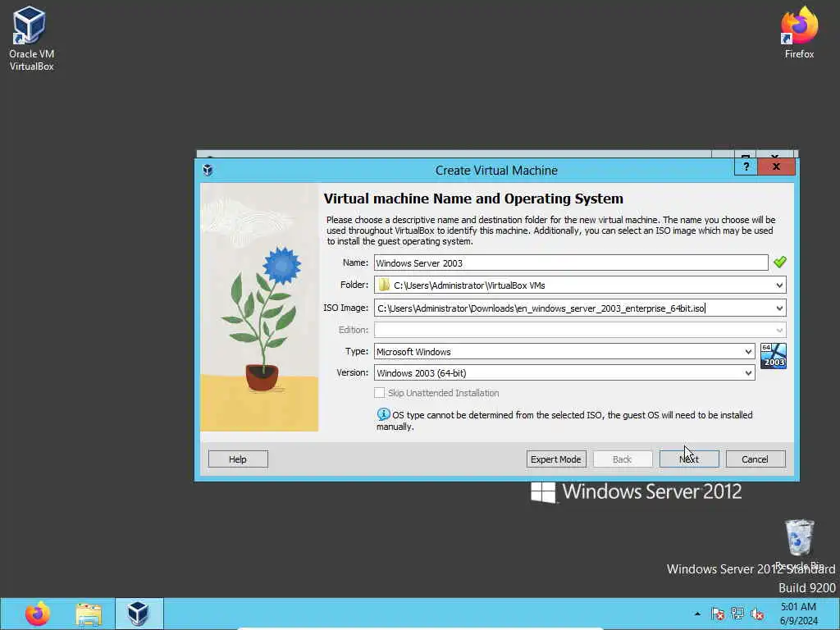Open the Recycle Bin desktop icon
Viewport: 840px width, 630px height.
coord(799,545)
